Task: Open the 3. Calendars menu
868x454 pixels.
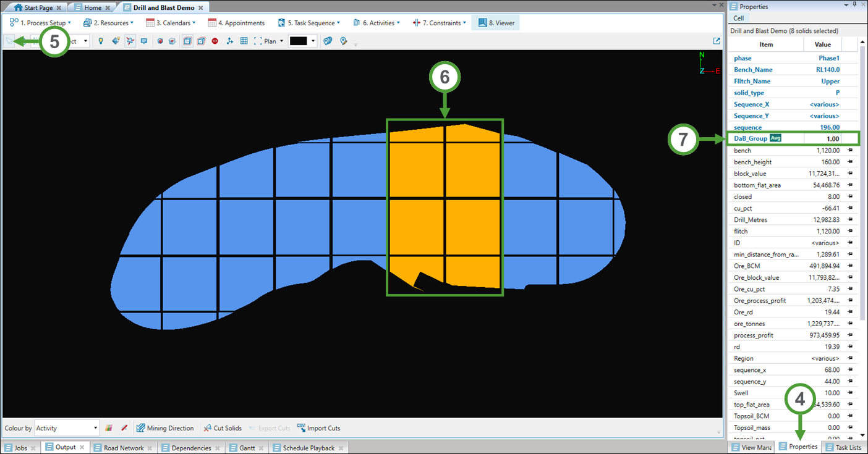Action: coord(171,23)
